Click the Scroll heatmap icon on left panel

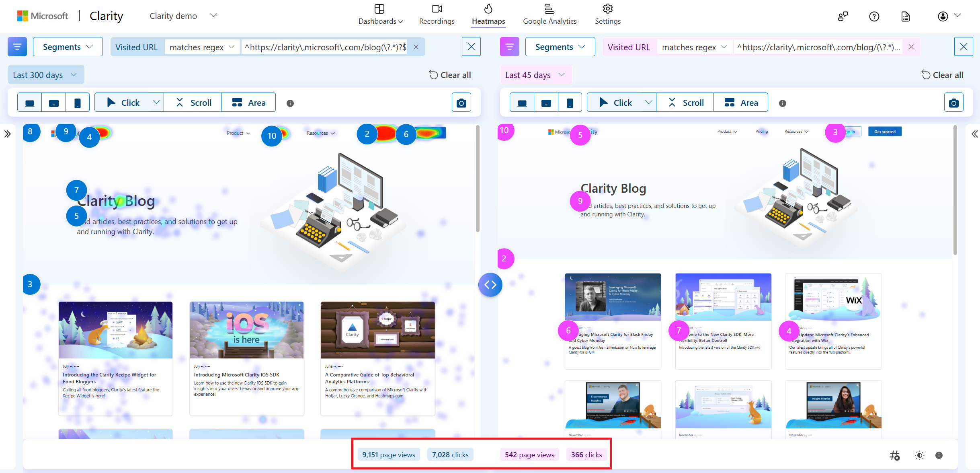click(x=194, y=103)
